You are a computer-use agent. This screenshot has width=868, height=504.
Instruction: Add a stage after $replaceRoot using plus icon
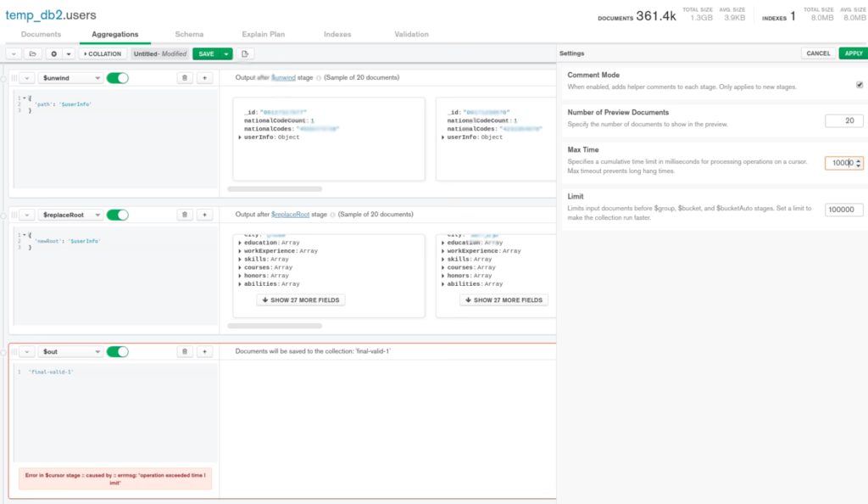(x=204, y=215)
